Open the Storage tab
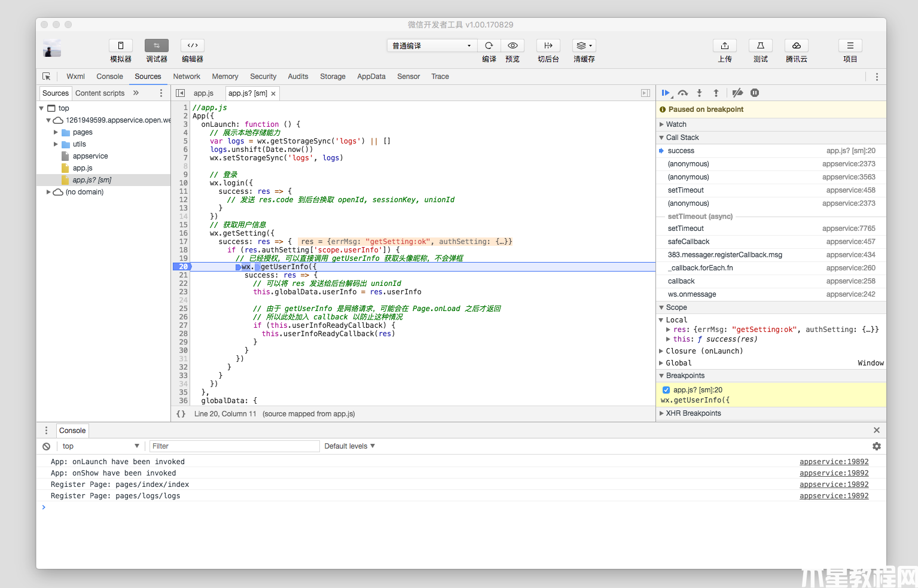The width and height of the screenshot is (918, 588). [x=333, y=77]
